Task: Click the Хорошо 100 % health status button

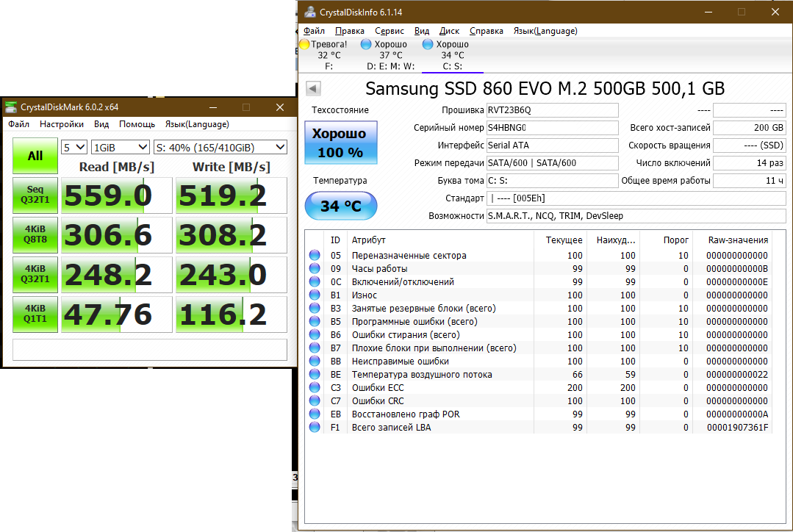Action: 341,143
